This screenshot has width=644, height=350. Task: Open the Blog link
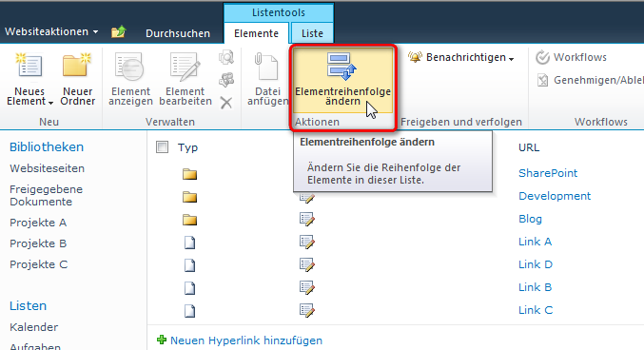click(x=530, y=219)
